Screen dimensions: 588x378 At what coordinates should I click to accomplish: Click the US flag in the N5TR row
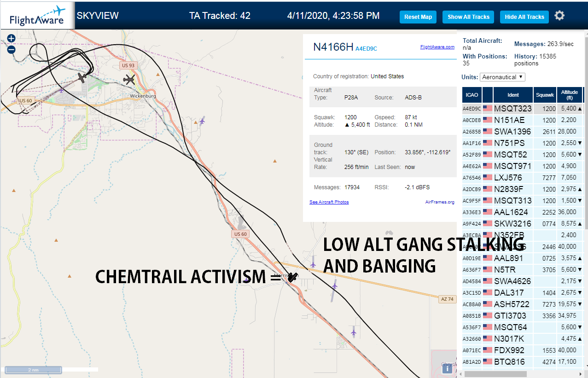pyautogui.click(x=488, y=270)
